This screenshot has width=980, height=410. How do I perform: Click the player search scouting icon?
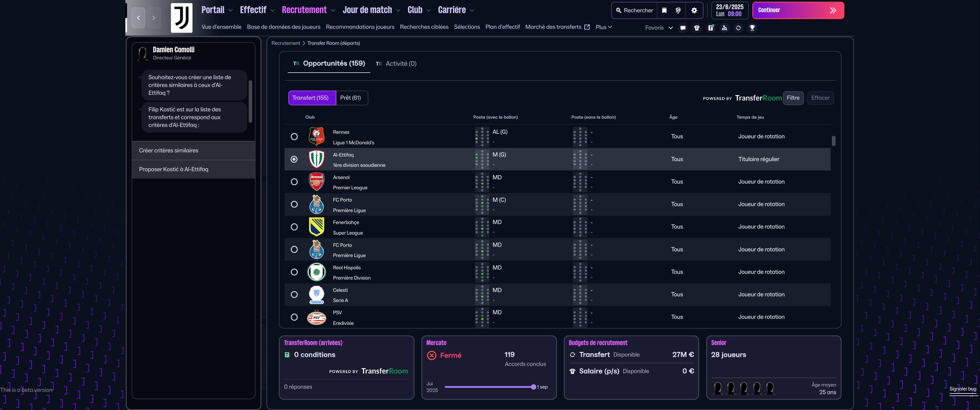tap(724, 28)
